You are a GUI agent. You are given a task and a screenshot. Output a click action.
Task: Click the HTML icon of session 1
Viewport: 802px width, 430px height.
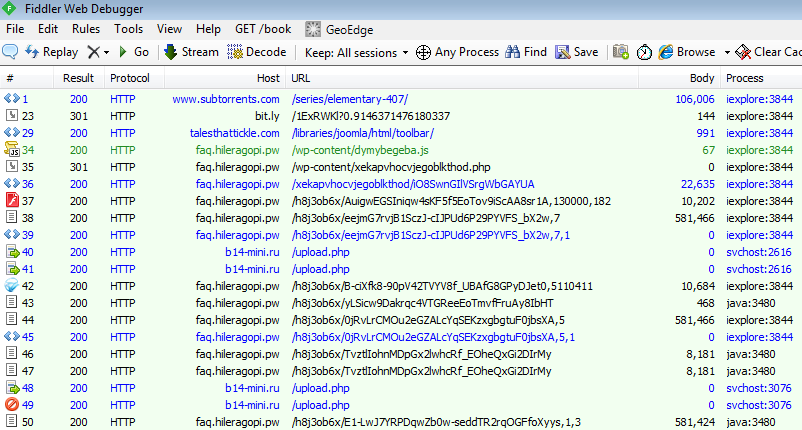pyautogui.click(x=11, y=98)
